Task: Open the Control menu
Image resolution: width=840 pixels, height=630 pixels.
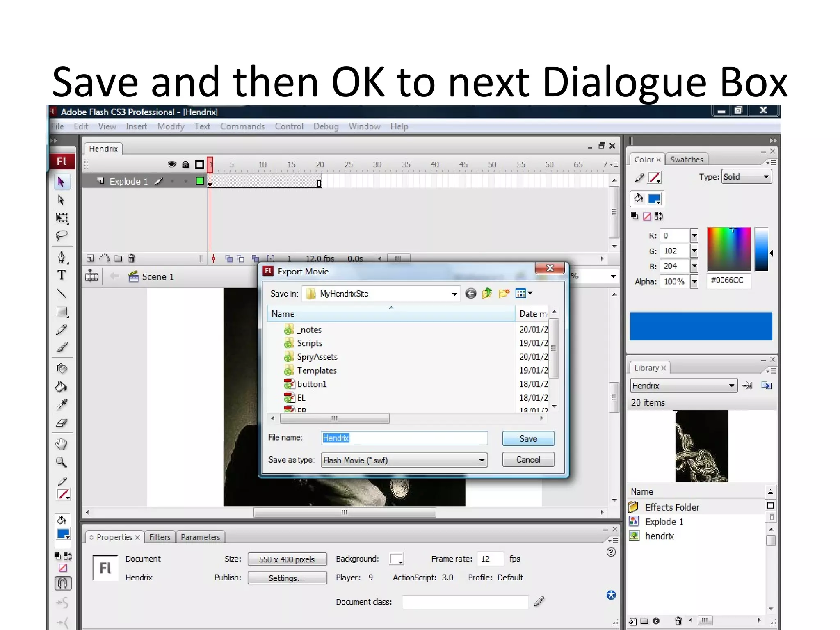Action: coord(289,126)
